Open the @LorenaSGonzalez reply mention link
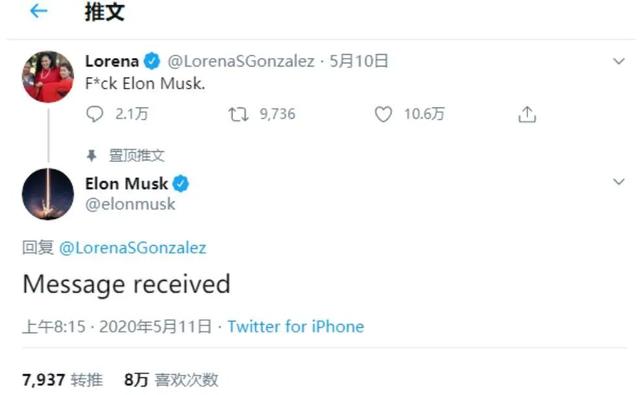This screenshot has height=395, width=640. [133, 248]
